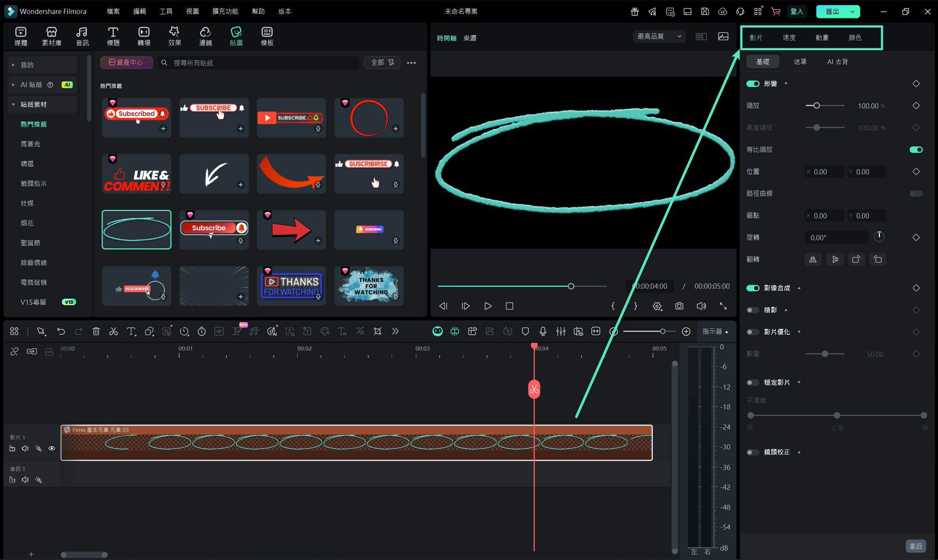Open the 匯出 export dropdown arrow

pyautogui.click(x=852, y=12)
